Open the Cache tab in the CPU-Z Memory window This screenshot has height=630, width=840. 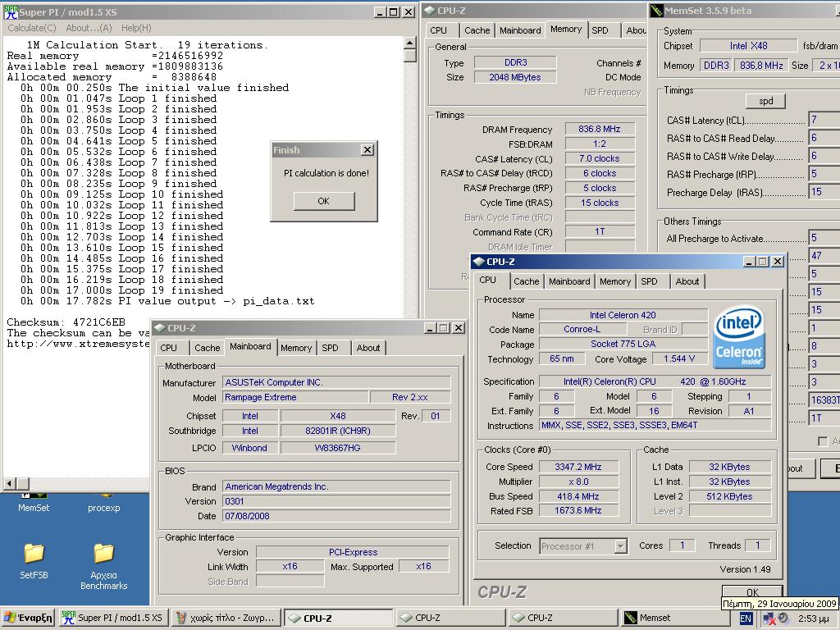coord(477,30)
